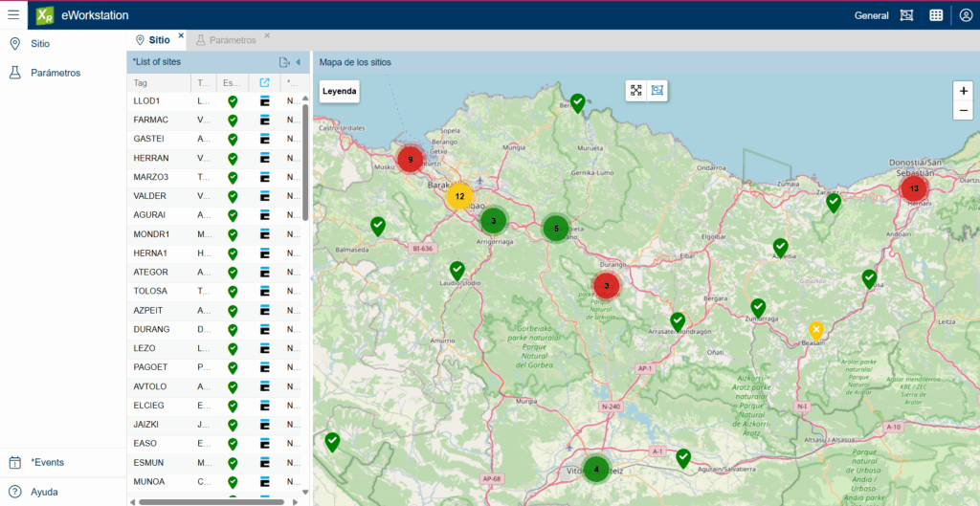Viewport: 980px width, 506px height.
Task: Click the fit-to-extent map icon
Action: [x=636, y=91]
